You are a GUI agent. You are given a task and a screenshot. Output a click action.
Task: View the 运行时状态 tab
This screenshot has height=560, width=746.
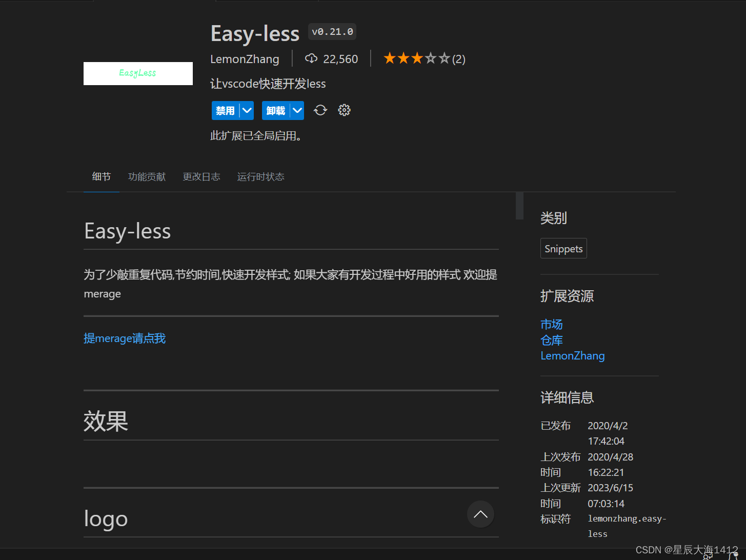tap(260, 176)
